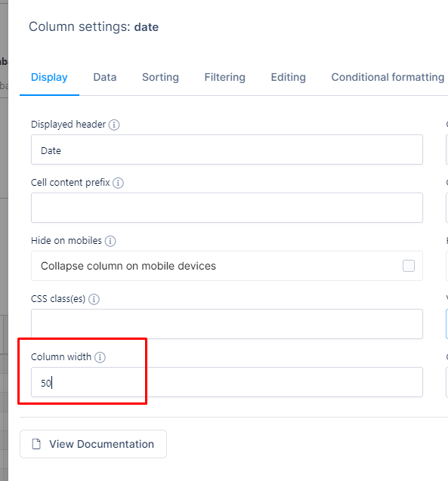Click info icon next to Cell content prefix
This screenshot has width=448, height=481.
click(x=118, y=183)
